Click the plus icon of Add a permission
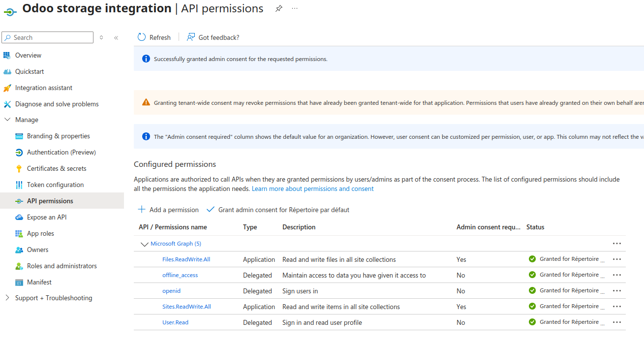 pyautogui.click(x=142, y=209)
